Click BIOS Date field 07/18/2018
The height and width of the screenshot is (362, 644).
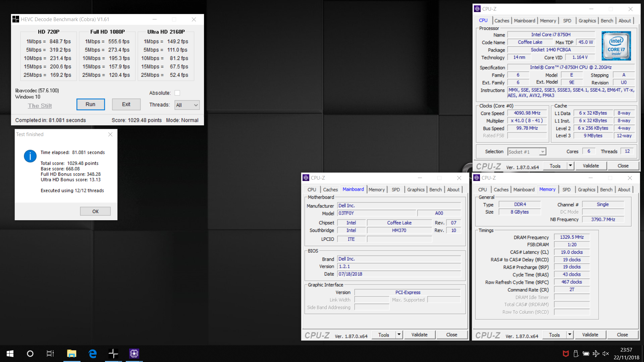pos(399,274)
